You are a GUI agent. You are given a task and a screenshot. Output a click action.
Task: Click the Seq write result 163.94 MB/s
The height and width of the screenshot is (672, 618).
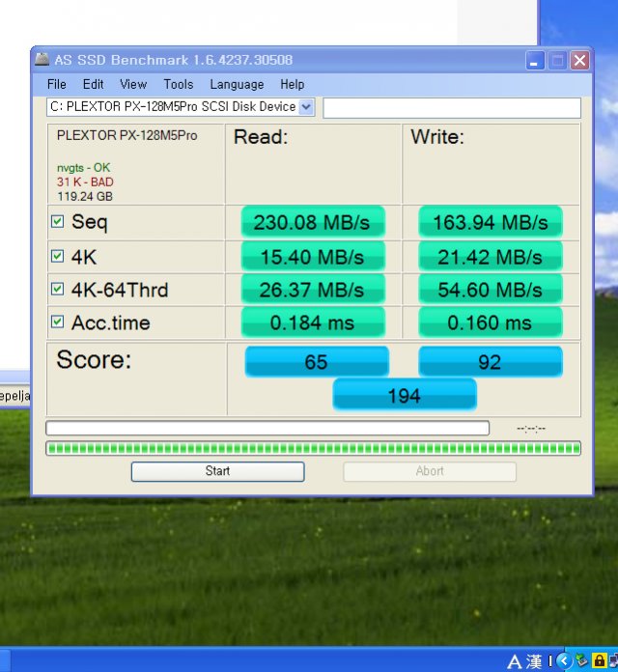click(x=491, y=222)
